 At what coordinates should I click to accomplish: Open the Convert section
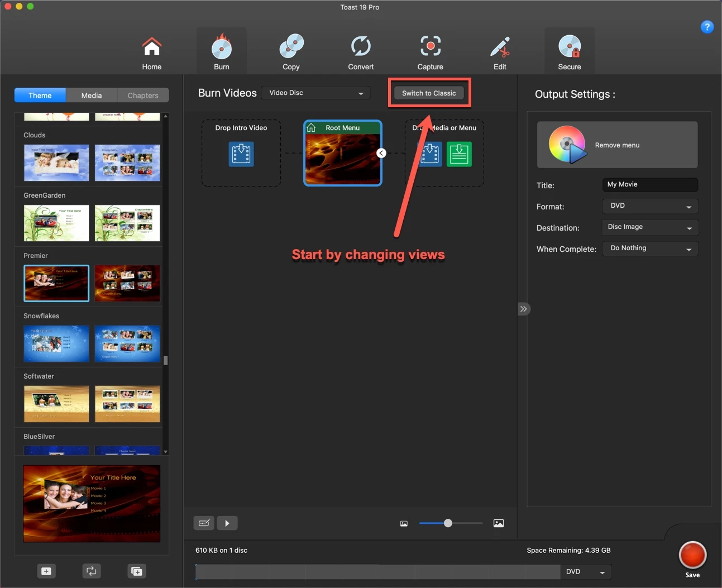click(361, 53)
